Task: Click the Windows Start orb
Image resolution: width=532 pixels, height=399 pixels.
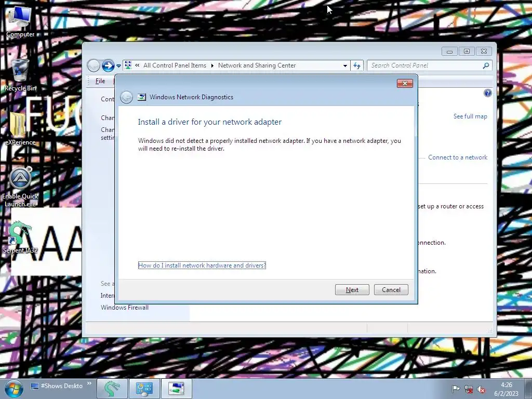Action: pyautogui.click(x=14, y=389)
